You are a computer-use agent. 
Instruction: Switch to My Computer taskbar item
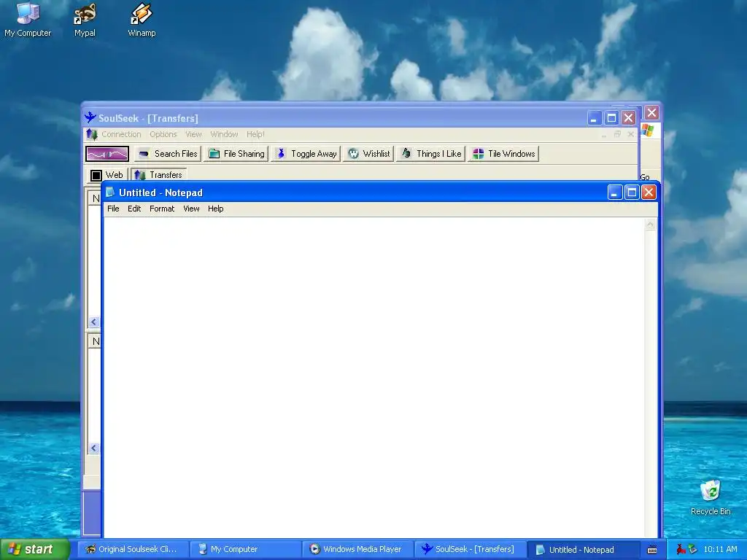245,550
